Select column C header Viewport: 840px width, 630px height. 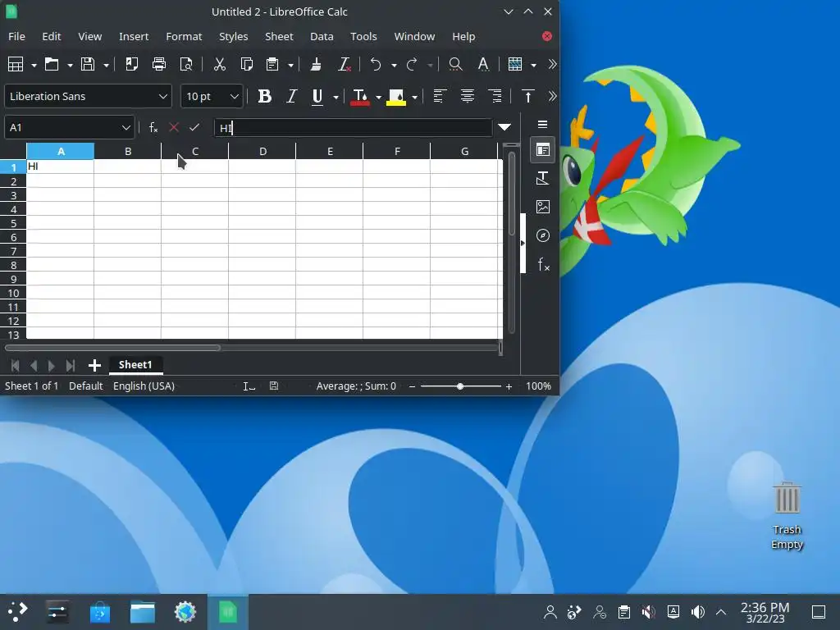(195, 152)
